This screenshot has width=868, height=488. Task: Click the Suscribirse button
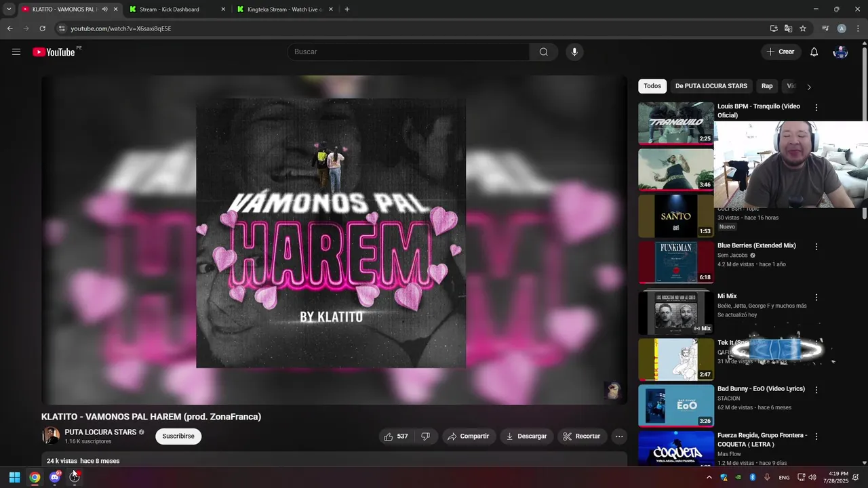[178, 436]
